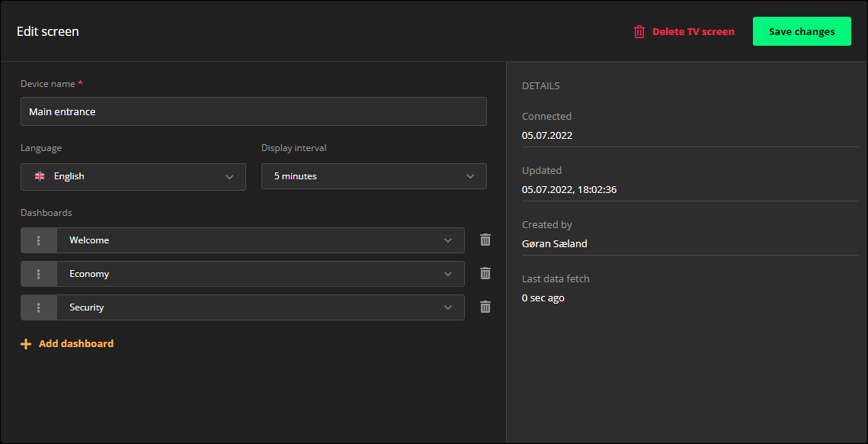Open the Language dropdown showing English

coord(133,176)
